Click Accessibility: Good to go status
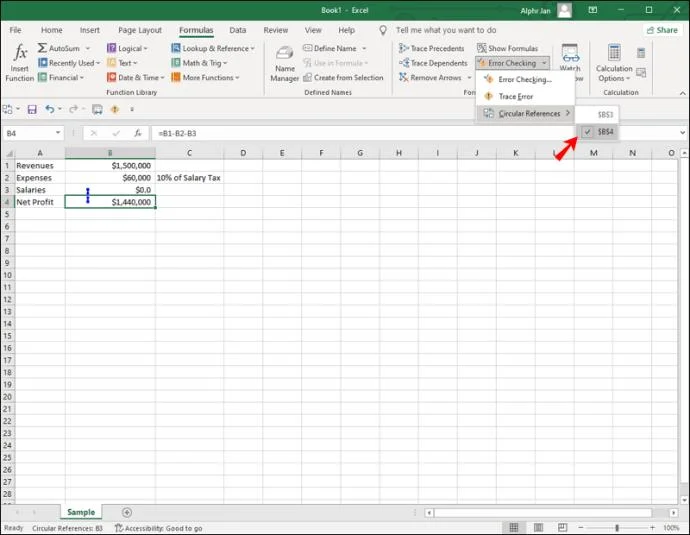The width and height of the screenshot is (690, 535). 158,528
